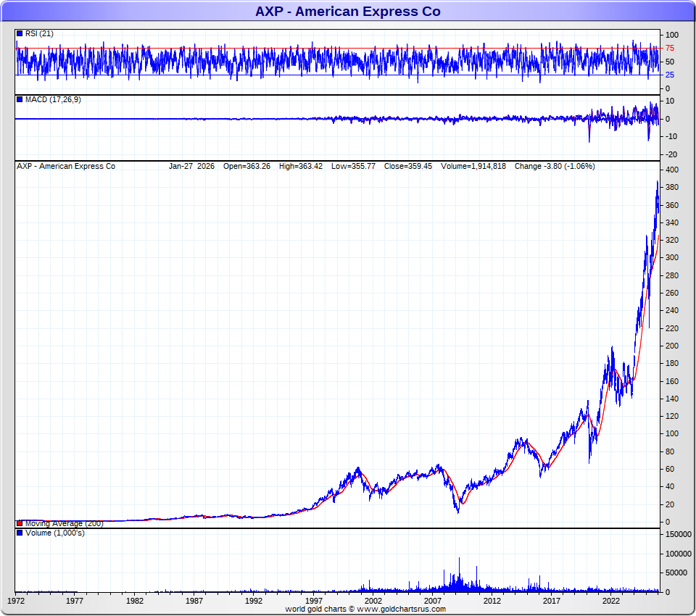Screen dimensions: 696x616
Task: Click the Low=355.77 value
Action: click(353, 167)
